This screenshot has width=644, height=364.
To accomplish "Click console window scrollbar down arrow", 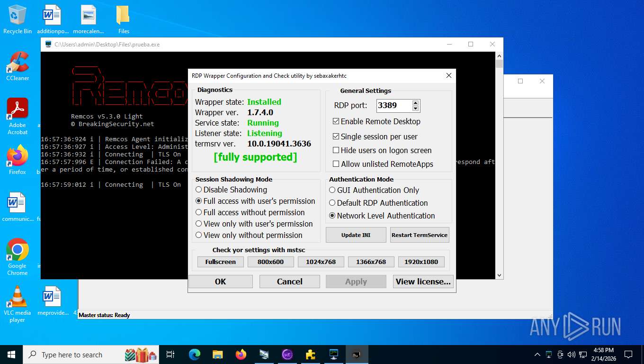I will click(499, 275).
